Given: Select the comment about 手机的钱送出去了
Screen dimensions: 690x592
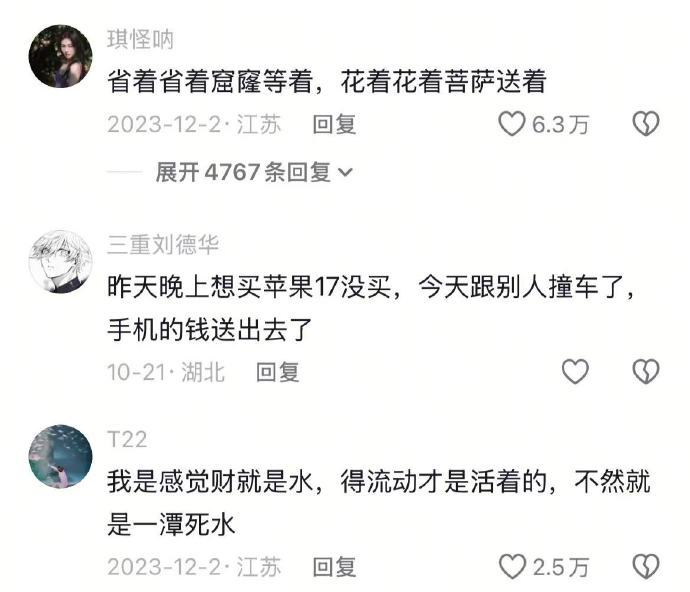Looking at the screenshot, I should click(x=371, y=308).
